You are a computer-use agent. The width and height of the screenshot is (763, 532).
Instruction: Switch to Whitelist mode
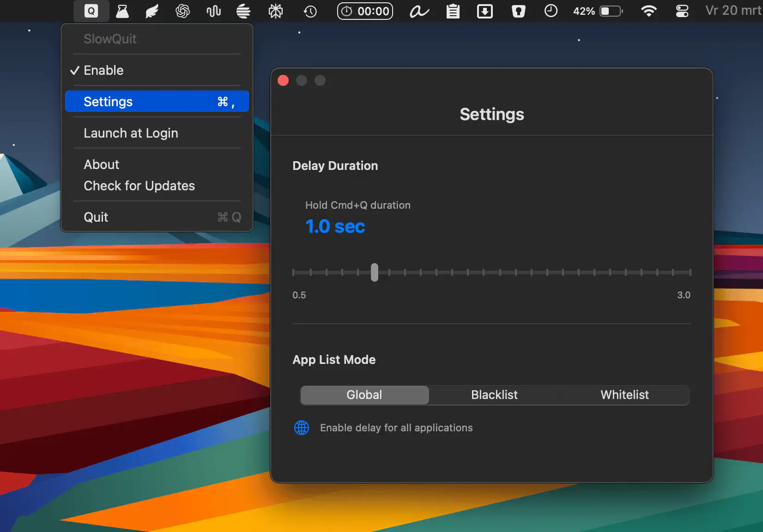(624, 395)
